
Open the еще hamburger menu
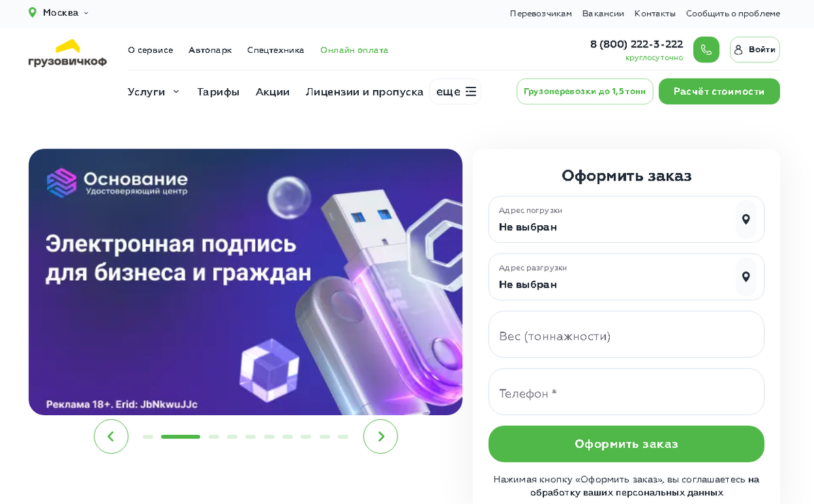pos(456,92)
